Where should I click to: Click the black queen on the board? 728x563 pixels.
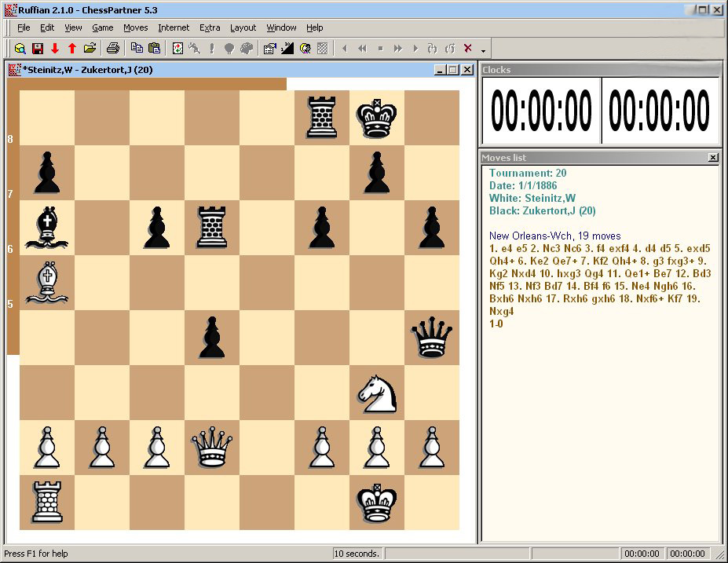click(432, 338)
